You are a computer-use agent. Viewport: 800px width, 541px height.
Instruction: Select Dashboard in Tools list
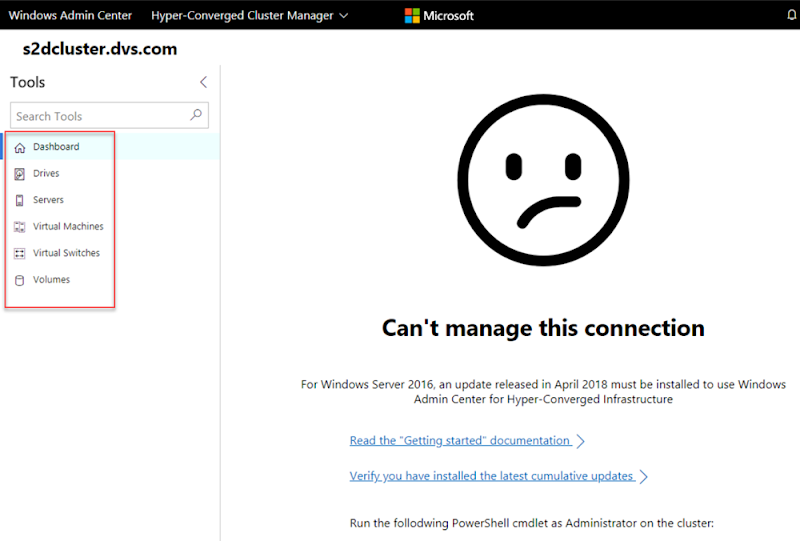pyautogui.click(x=111, y=146)
